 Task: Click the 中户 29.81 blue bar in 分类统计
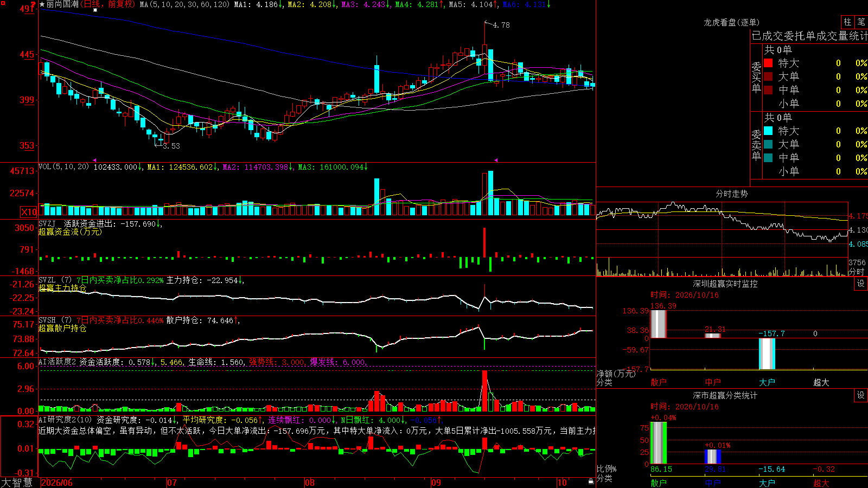coord(713,456)
